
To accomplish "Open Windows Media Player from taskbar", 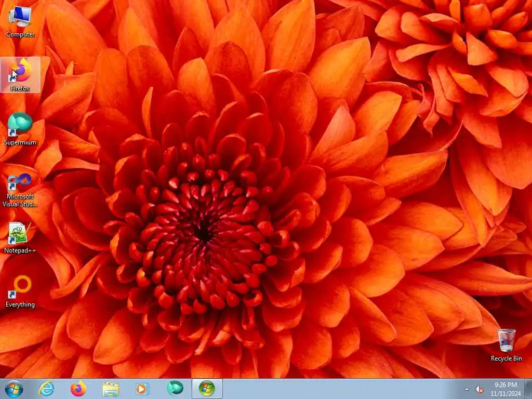I will [142, 389].
